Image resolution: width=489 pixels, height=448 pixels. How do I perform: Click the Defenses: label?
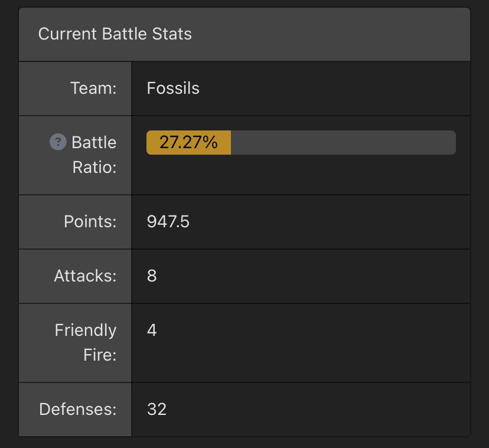click(x=77, y=410)
